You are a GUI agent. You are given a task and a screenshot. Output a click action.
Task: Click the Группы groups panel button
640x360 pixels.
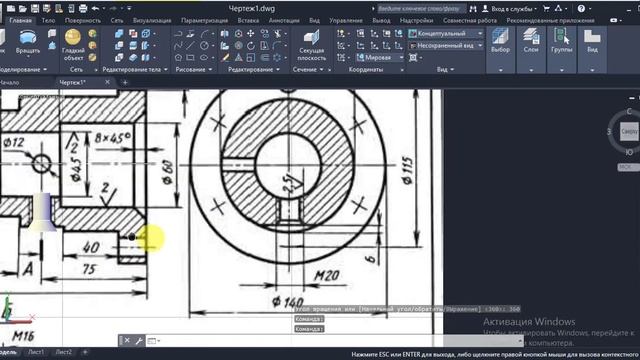coord(562,50)
